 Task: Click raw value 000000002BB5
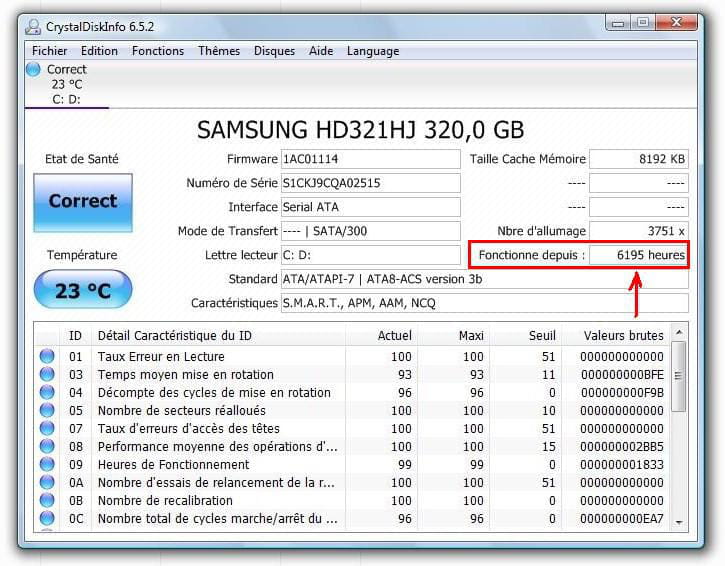[622, 447]
